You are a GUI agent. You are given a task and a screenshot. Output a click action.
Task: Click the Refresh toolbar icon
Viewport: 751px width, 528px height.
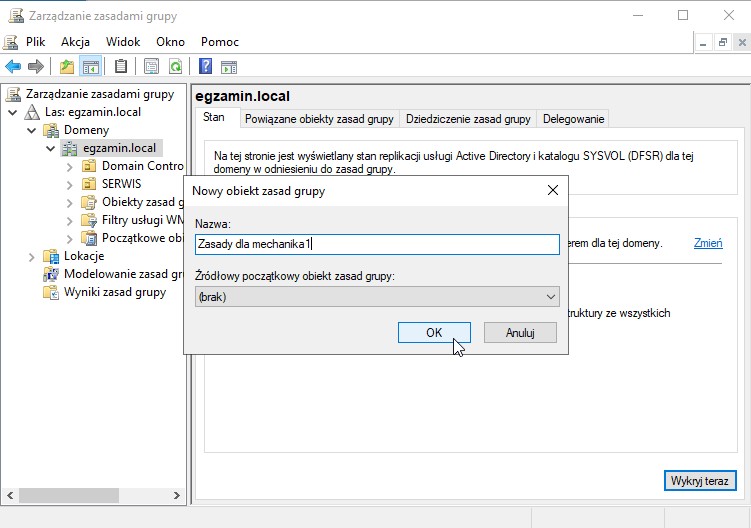[x=176, y=67]
